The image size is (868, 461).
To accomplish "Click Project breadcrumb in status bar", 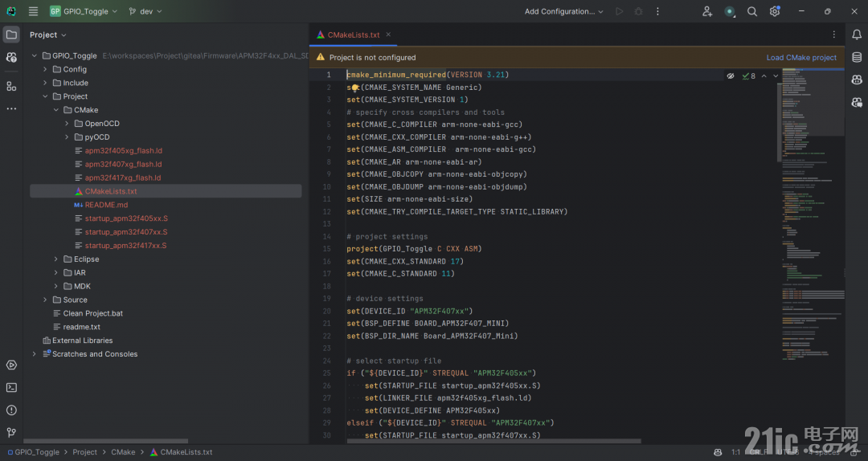I will pyautogui.click(x=84, y=452).
